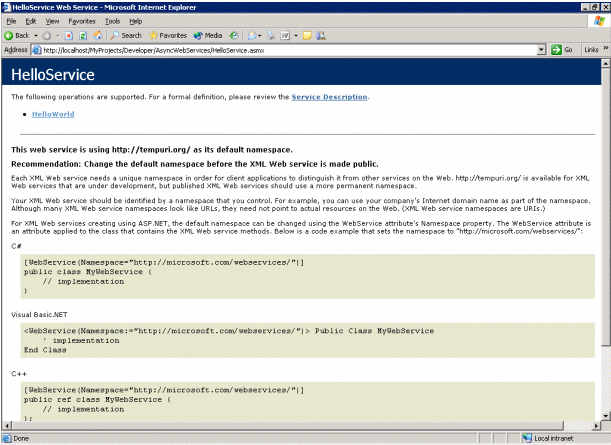Click the Edit with Word icon

pos(285,35)
